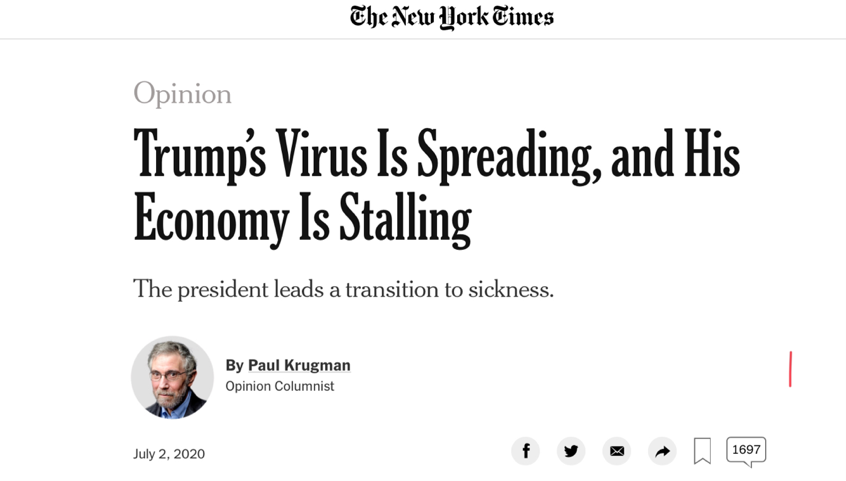Screen dimensions: 846x481
Task: Open Paul Krugman's author photo
Action: click(172, 377)
